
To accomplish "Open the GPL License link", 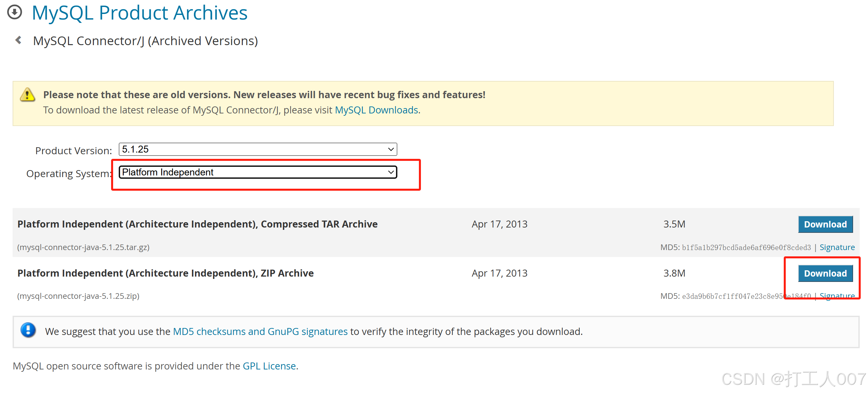I will [x=269, y=366].
